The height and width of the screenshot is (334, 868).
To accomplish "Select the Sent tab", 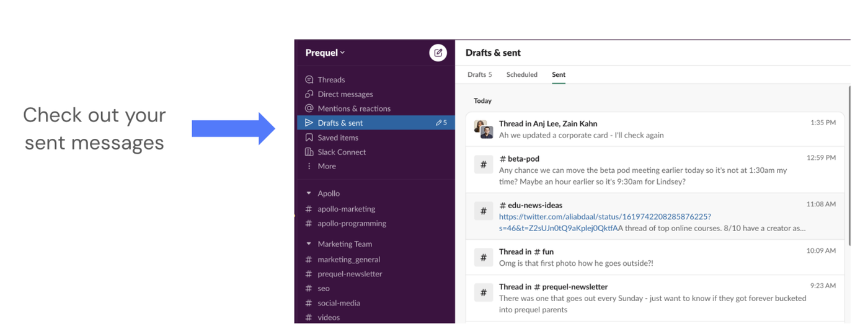I will point(559,74).
